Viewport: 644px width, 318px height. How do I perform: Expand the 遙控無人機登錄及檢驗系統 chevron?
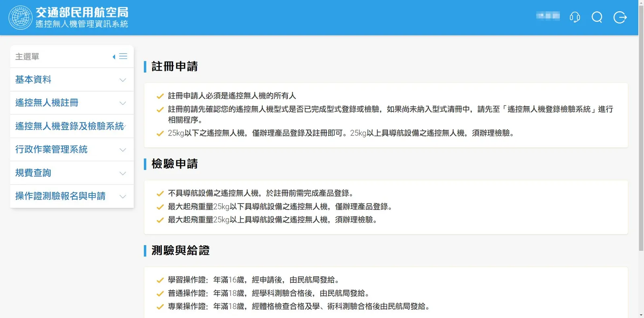pos(125,127)
